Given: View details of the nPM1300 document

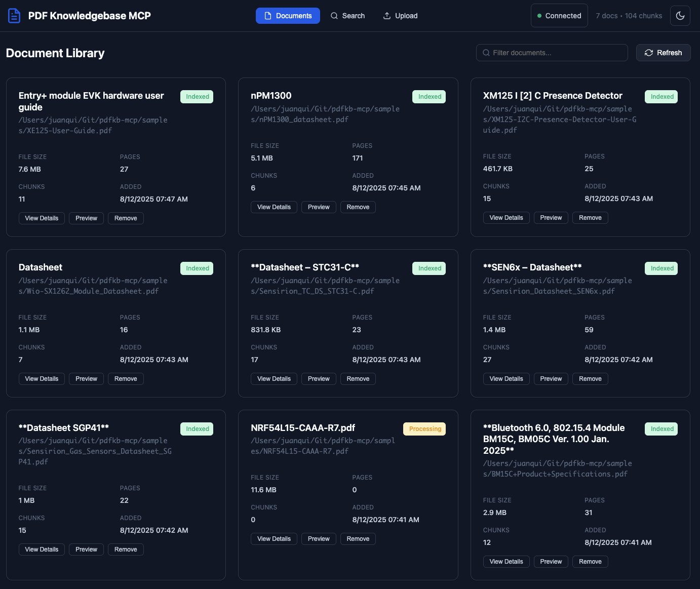Looking at the screenshot, I should click(274, 207).
